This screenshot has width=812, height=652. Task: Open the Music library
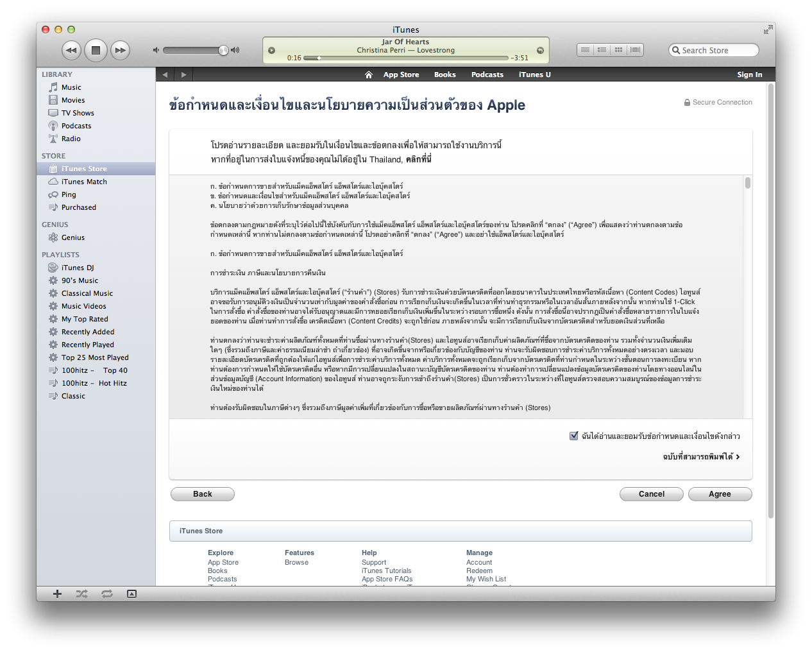(96, 87)
